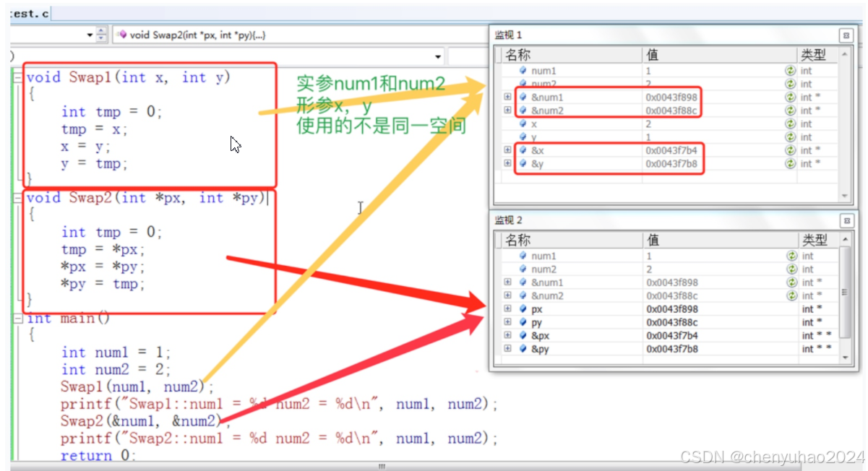Refresh the y value in Watch 1
Screen dimensions: 868x471
pos(791,137)
